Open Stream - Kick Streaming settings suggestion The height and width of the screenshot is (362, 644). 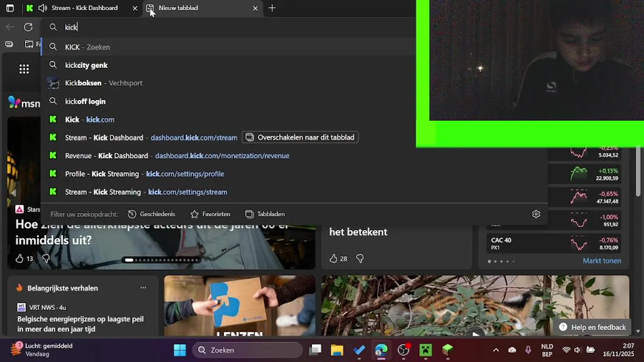click(294, 192)
